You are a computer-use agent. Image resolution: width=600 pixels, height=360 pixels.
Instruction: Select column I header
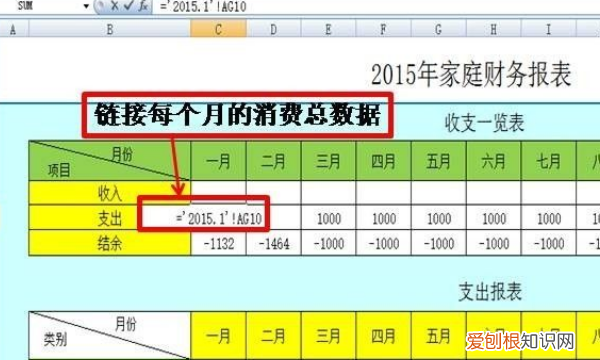click(548, 29)
